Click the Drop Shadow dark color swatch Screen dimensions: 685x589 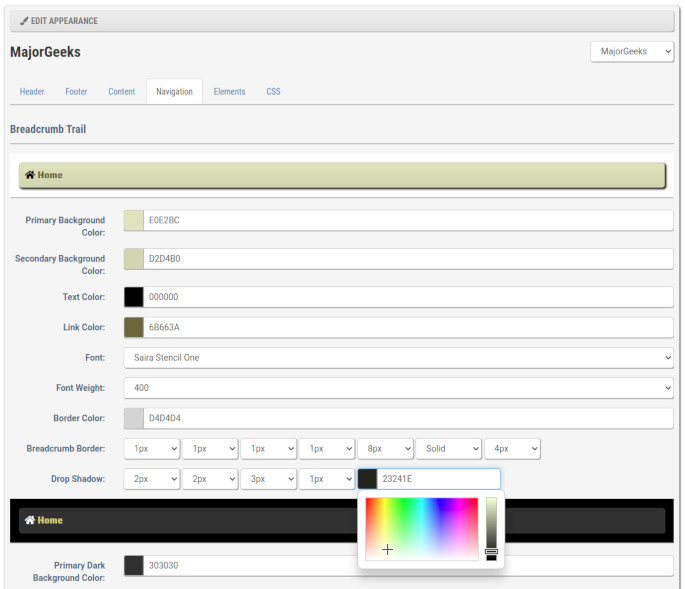click(x=367, y=479)
